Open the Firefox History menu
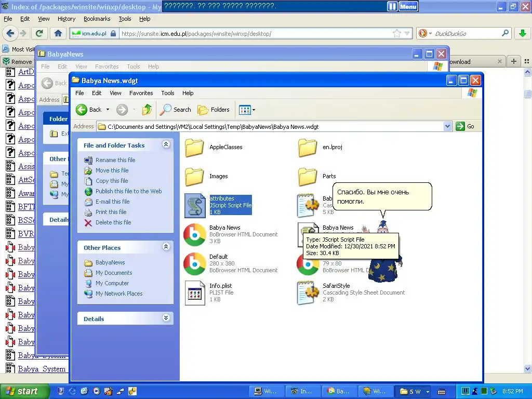This screenshot has width=532, height=399. 66,19
